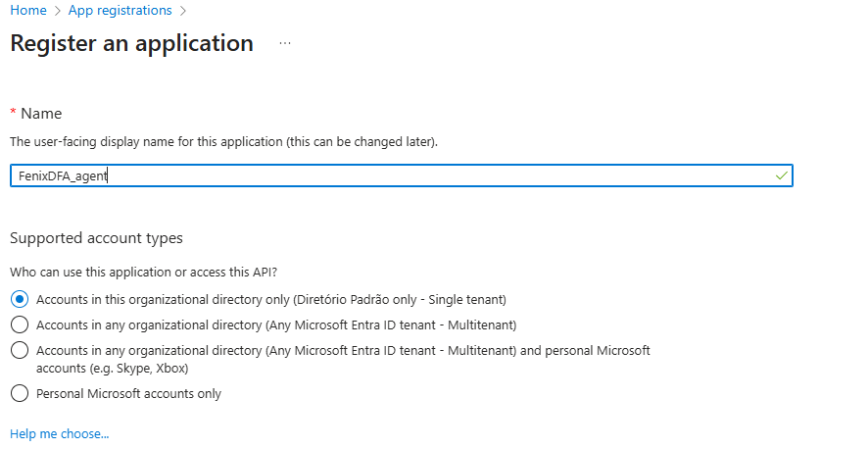Open App registrations breadcrumb link
Screen dimensions: 868x449
click(x=120, y=11)
